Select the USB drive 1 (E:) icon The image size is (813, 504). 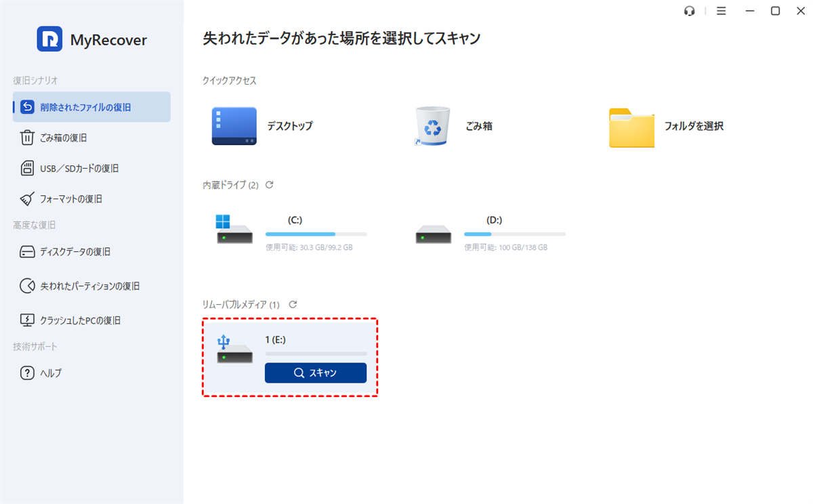(234, 349)
